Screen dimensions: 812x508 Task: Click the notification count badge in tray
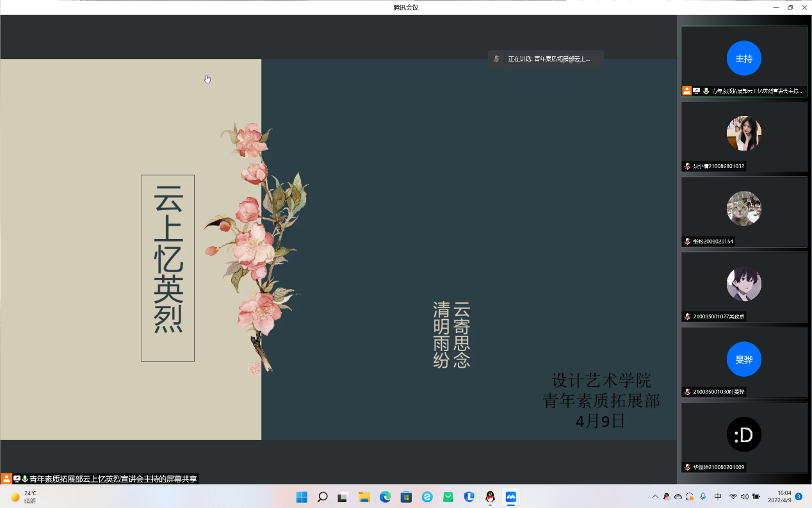pos(799,496)
